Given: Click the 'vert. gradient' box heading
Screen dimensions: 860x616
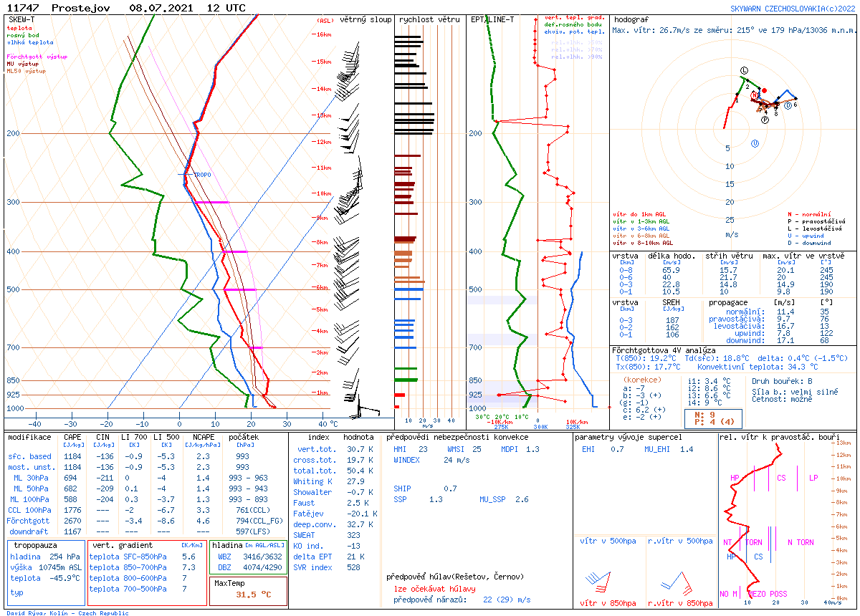Looking at the screenshot, I should coord(122,545).
